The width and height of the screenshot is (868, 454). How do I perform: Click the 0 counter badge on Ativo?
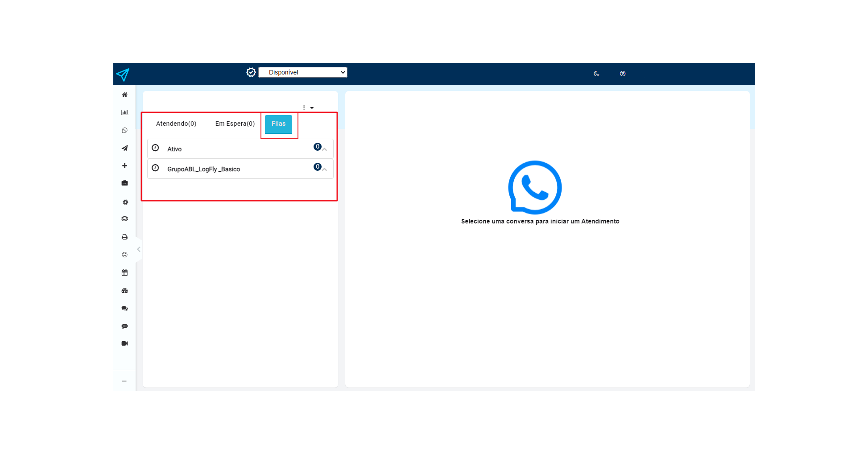click(318, 147)
